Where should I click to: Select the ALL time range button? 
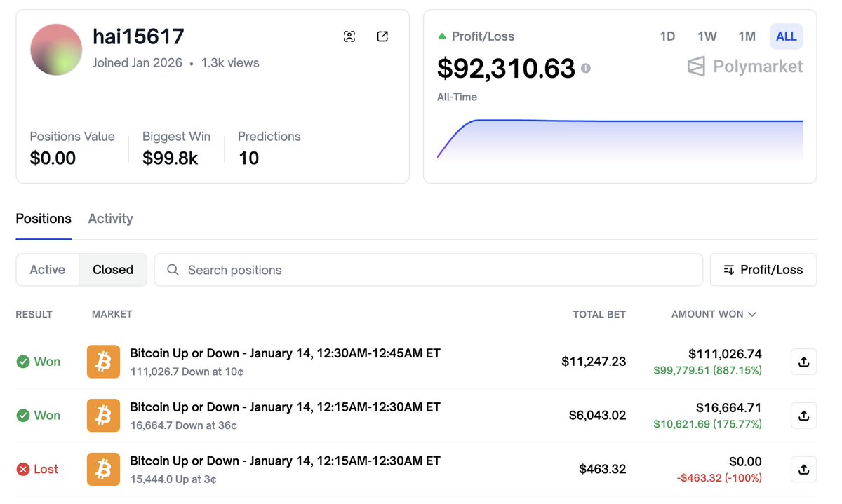tap(786, 36)
